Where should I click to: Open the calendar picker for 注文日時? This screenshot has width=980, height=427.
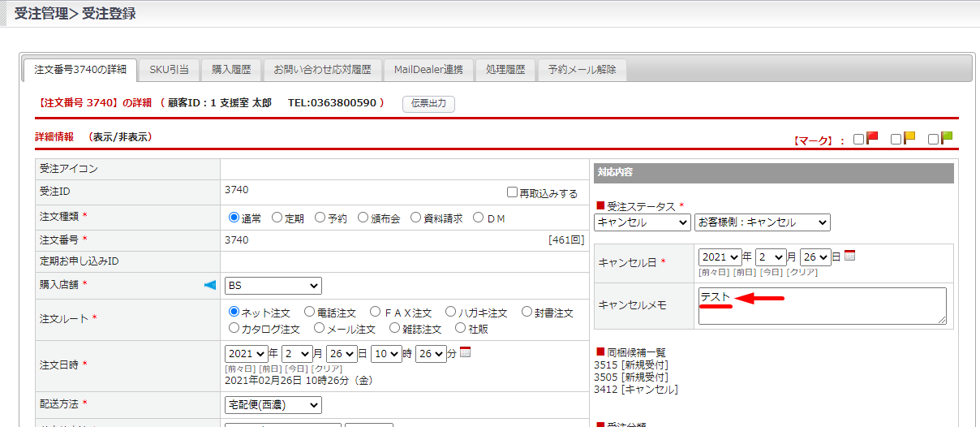[465, 352]
